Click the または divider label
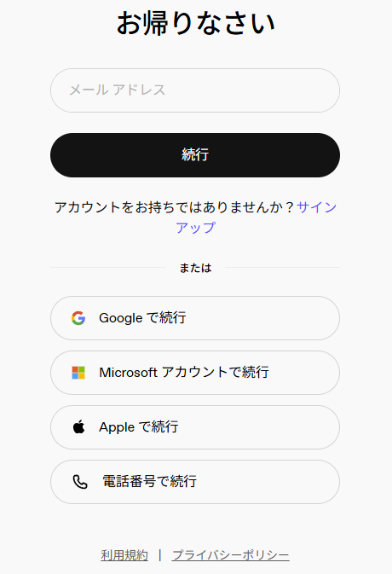This screenshot has height=574, width=392. click(195, 268)
